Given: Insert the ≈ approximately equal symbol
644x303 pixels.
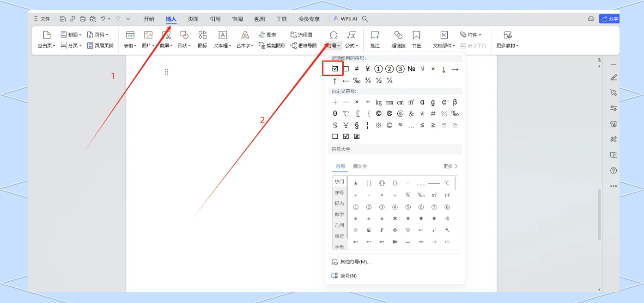Looking at the screenshot, I should point(400,125).
